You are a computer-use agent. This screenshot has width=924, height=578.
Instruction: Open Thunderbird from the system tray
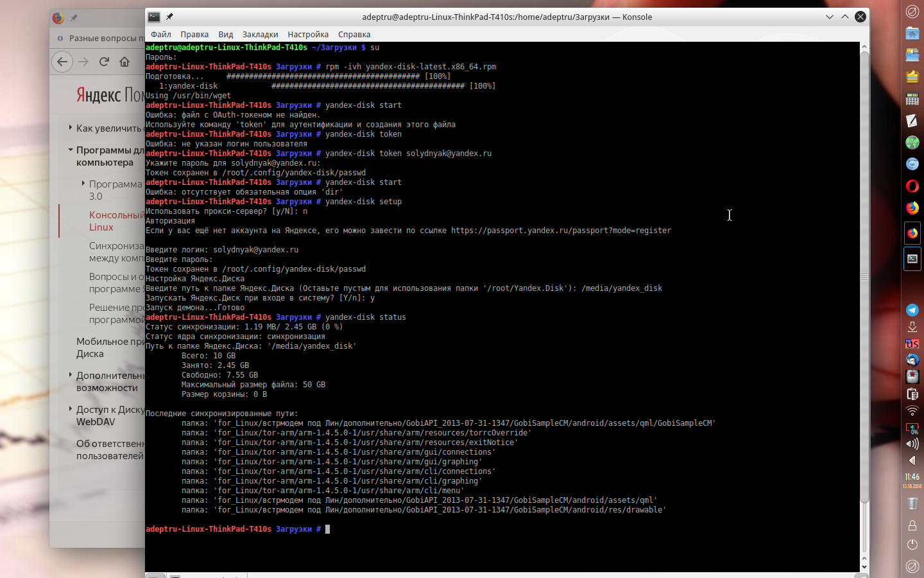(x=912, y=360)
